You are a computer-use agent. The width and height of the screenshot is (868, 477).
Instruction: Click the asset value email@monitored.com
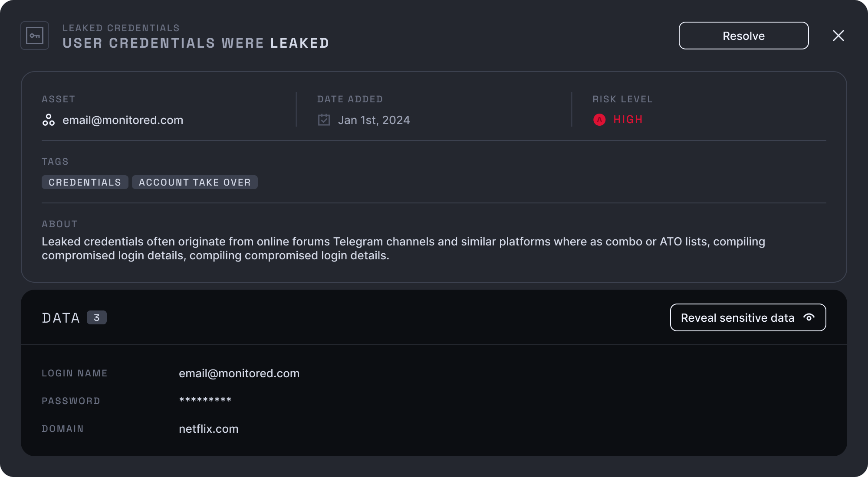pos(123,120)
